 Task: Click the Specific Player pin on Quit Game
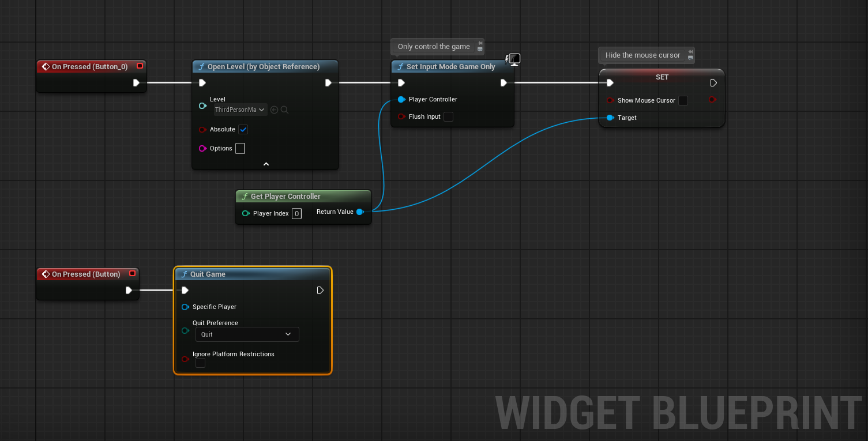tap(185, 307)
